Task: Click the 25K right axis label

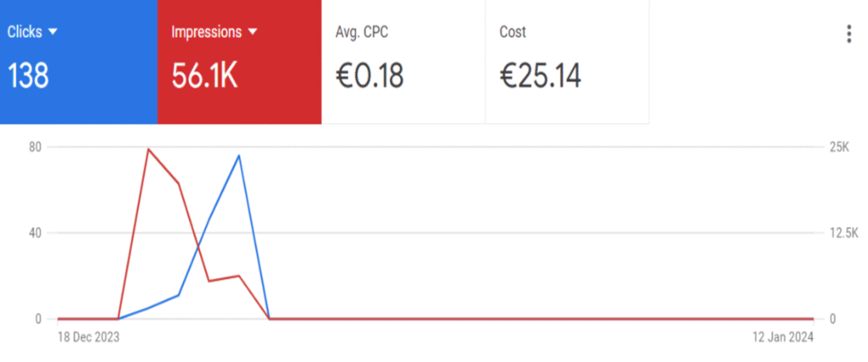Action: [839, 147]
